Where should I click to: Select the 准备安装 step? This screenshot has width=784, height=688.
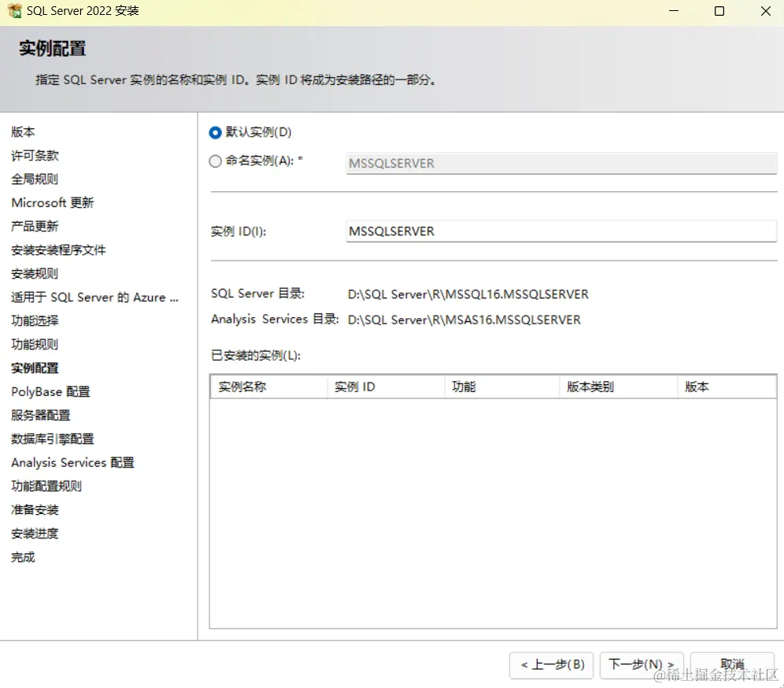[x=35, y=509]
